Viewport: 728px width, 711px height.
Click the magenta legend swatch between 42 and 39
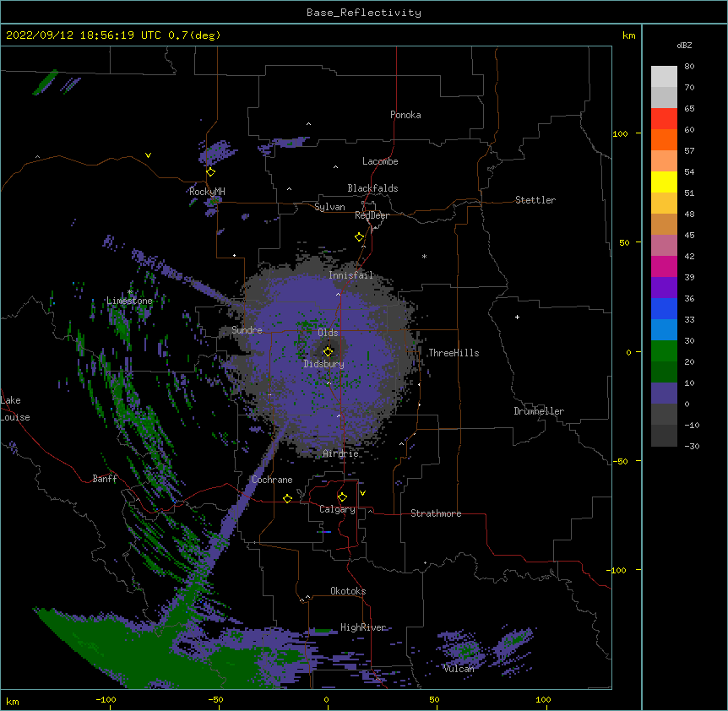pos(664,266)
